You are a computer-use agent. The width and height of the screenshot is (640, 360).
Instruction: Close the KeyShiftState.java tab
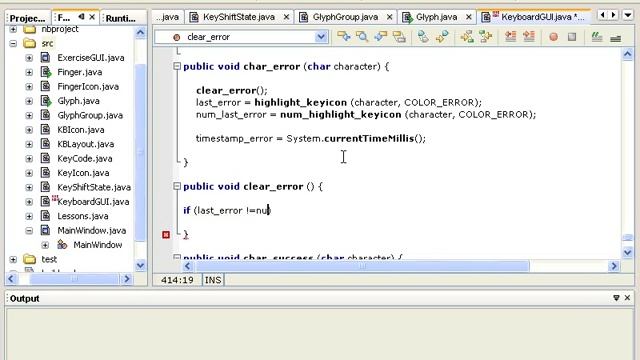pos(287,17)
